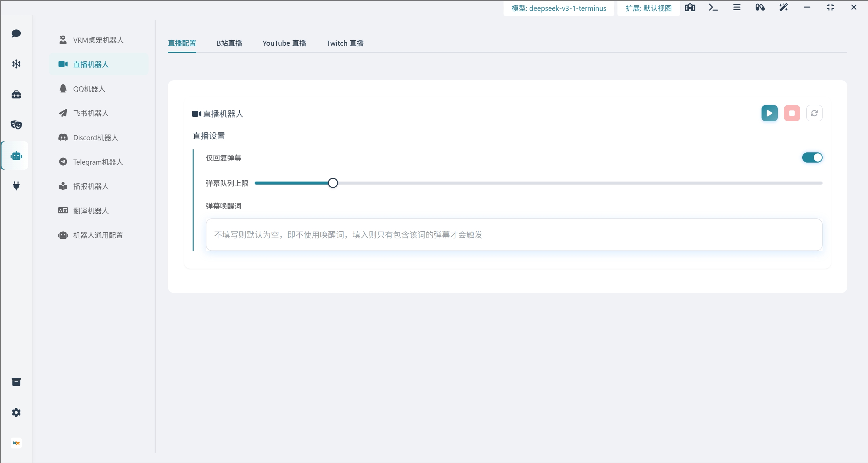868x463 pixels.
Task: Click the terminal prompt icon in title bar
Action: pos(713,7)
